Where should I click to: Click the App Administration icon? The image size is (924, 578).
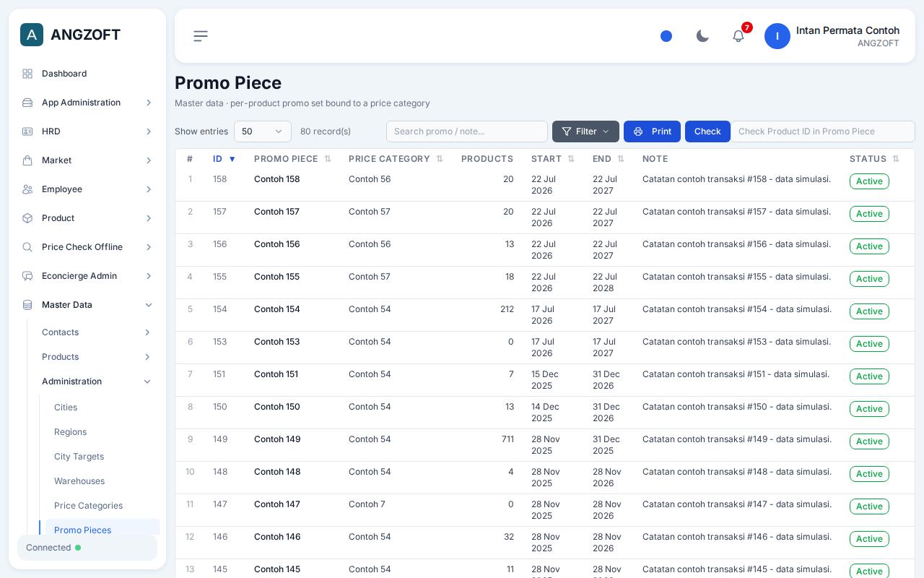27,103
